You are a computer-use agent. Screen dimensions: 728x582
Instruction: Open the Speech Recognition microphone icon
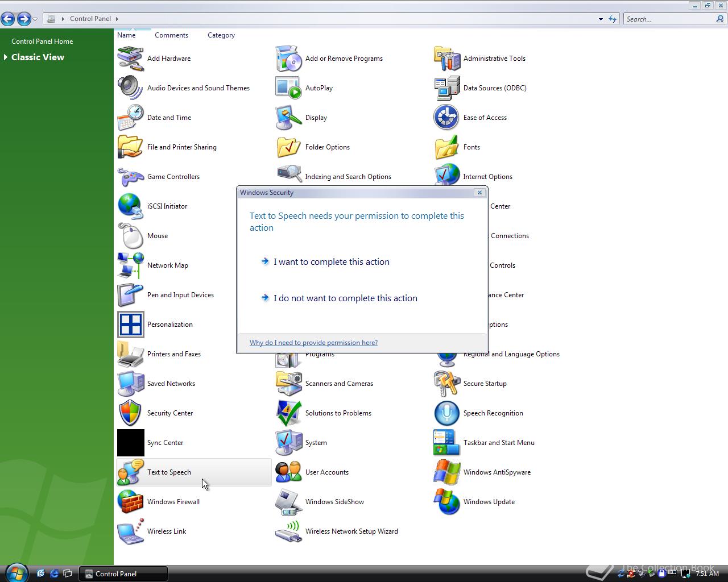[446, 413]
